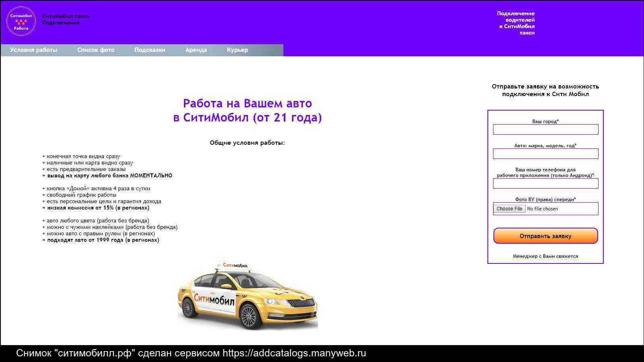Submit with 'Отправить заявку' button
The image size is (644, 362).
point(545,236)
